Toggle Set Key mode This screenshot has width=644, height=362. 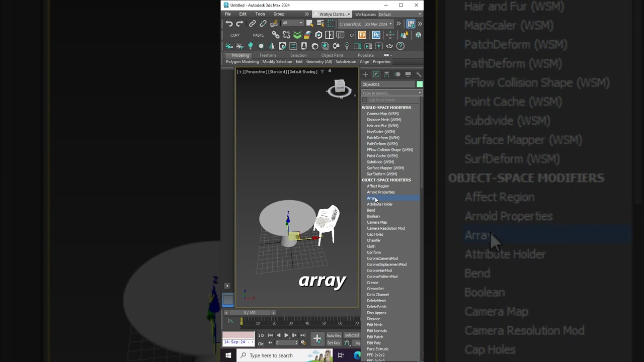[x=334, y=343]
